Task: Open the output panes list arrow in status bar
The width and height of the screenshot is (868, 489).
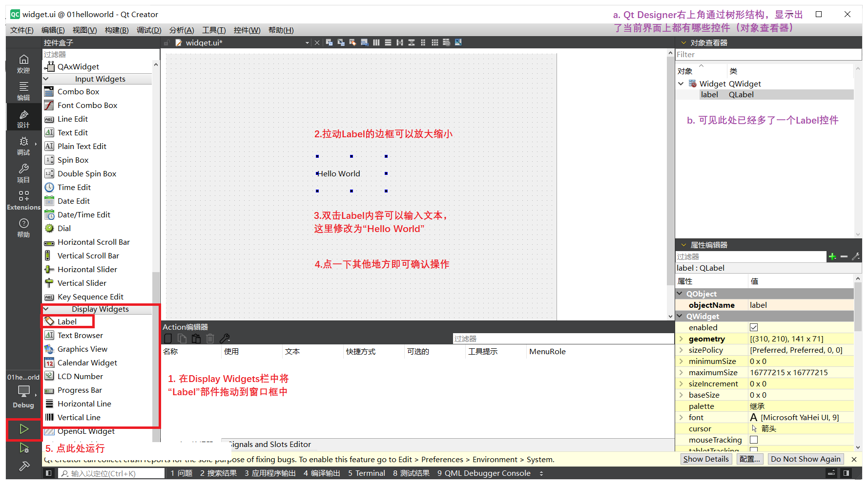Action: (x=541, y=473)
